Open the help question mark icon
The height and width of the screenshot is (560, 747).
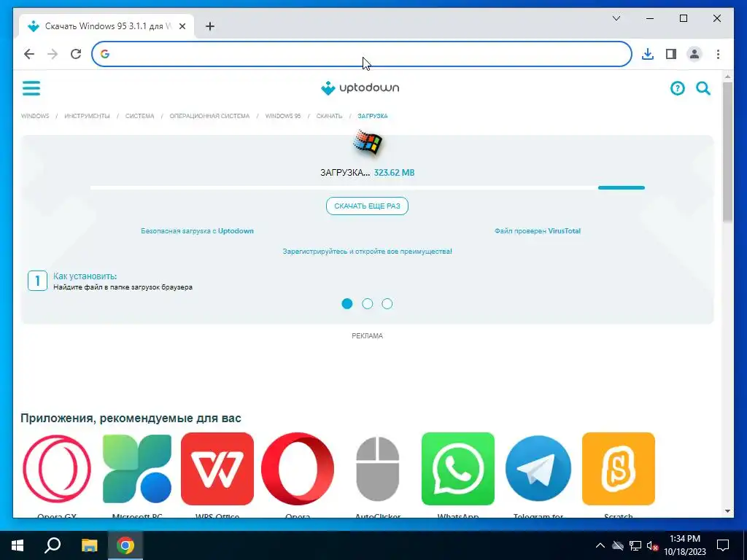pos(677,88)
